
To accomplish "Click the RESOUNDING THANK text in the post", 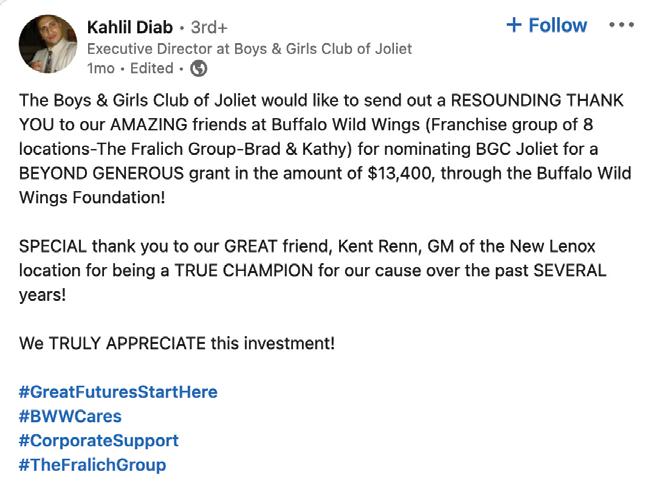I will pos(537,101).
